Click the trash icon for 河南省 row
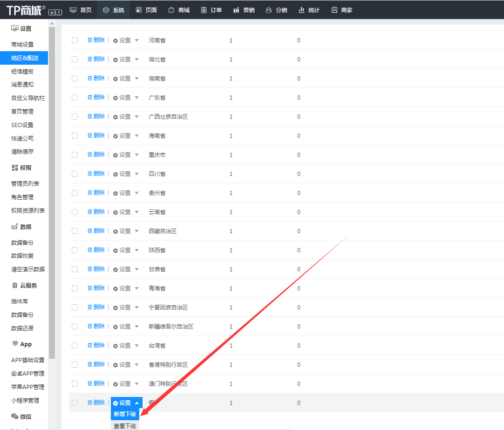The width and height of the screenshot is (504, 430). (90, 40)
